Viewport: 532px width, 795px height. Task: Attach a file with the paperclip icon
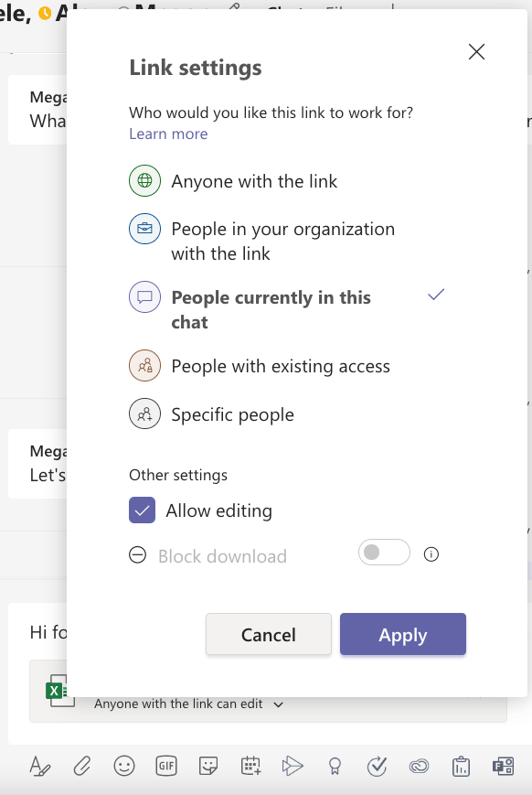tap(82, 767)
